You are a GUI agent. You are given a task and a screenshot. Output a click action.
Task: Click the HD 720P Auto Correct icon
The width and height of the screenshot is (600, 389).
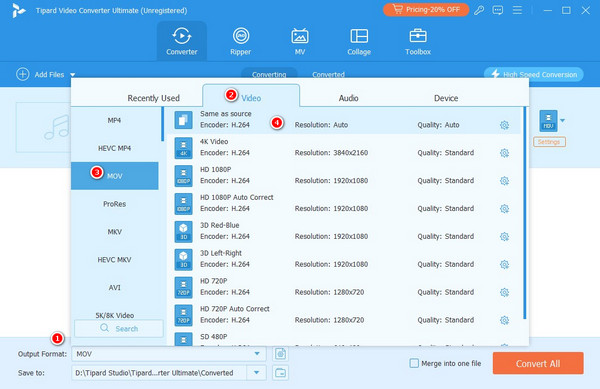(x=183, y=316)
